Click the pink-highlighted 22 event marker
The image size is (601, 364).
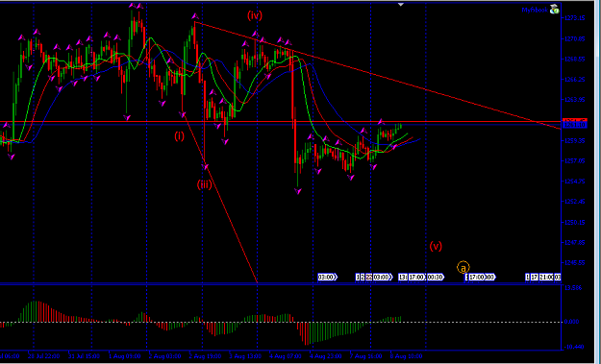(368, 277)
